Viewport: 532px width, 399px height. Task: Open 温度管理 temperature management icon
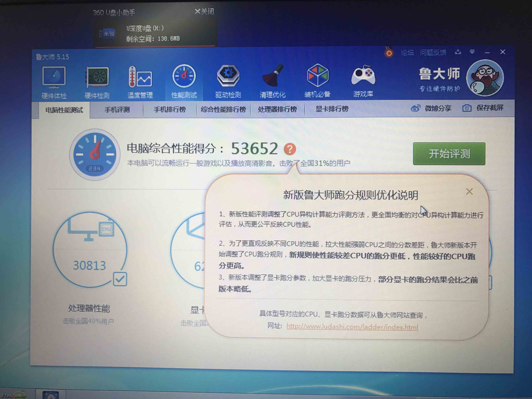140,77
